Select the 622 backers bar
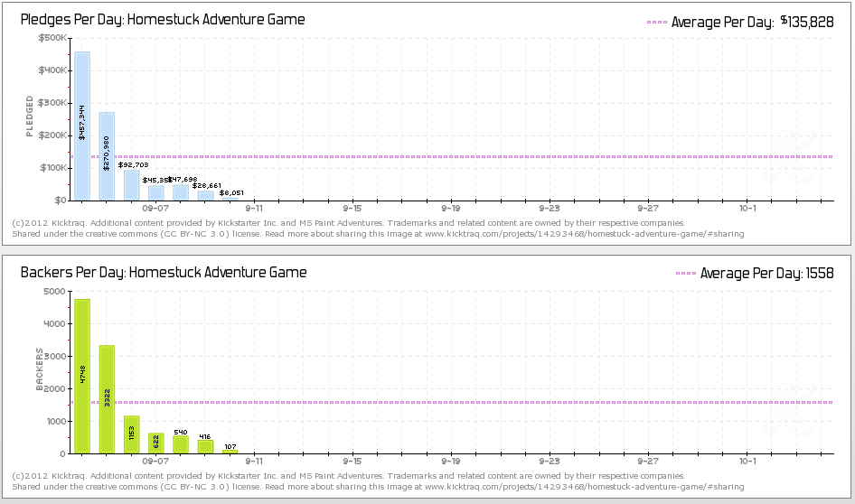Viewport: 855px width, 504px height. coord(155,443)
